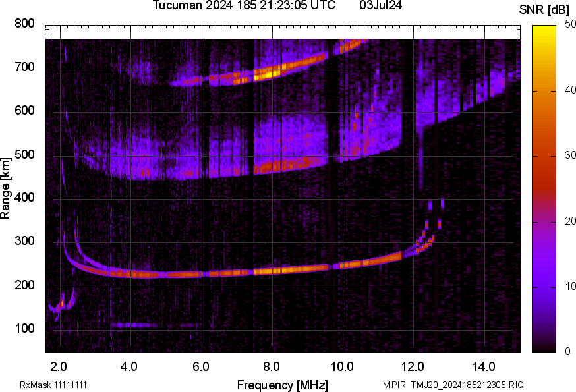Screen dimensions: 576x392
Task: Click the 2.0 frequency tick label
Action: click(x=59, y=367)
